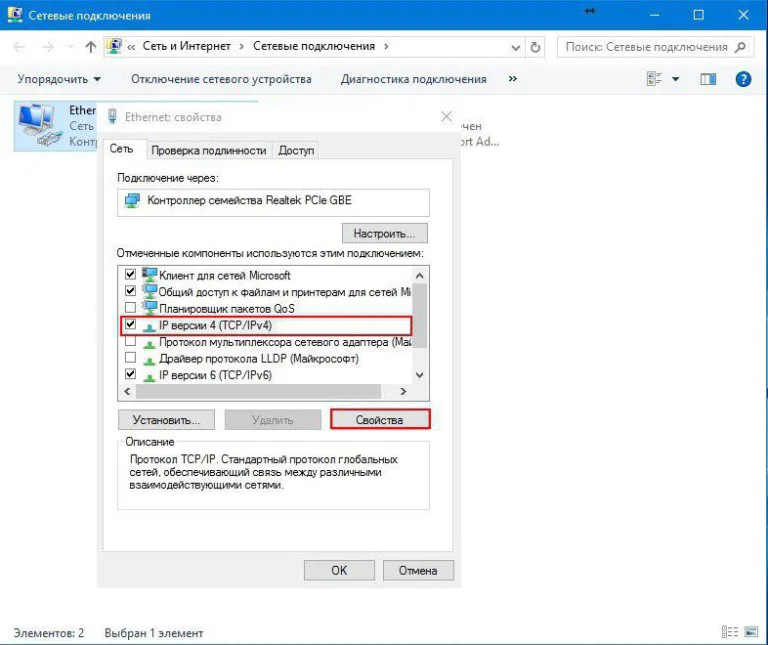Viewport: 768px width, 645px height.
Task: Click the search magnifier icon
Action: [x=741, y=47]
